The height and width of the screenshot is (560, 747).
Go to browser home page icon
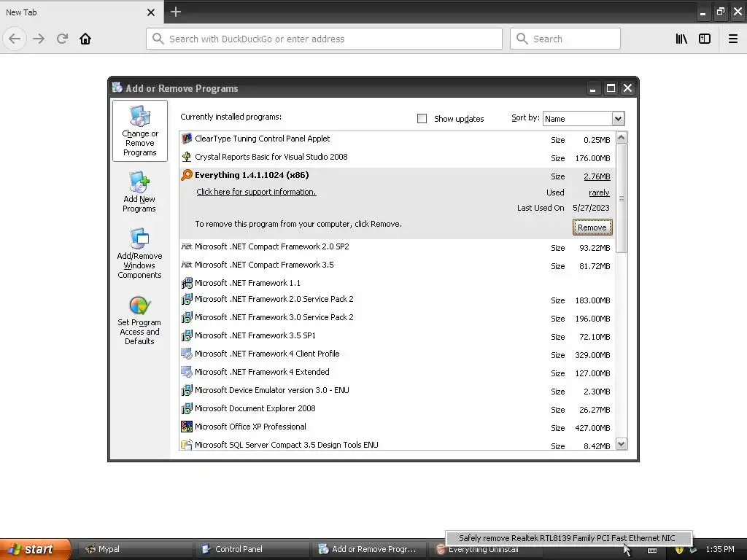click(x=85, y=39)
